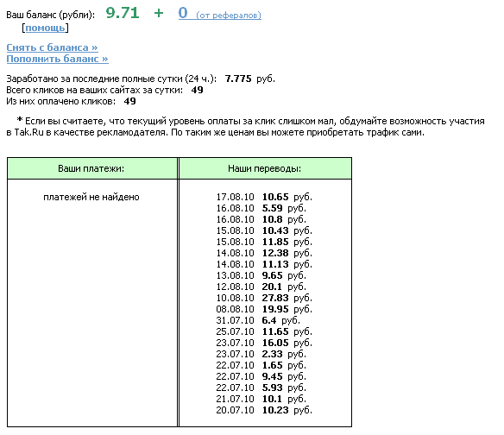
Task: Select the 2.33 руб. amount
Action: pos(284,355)
